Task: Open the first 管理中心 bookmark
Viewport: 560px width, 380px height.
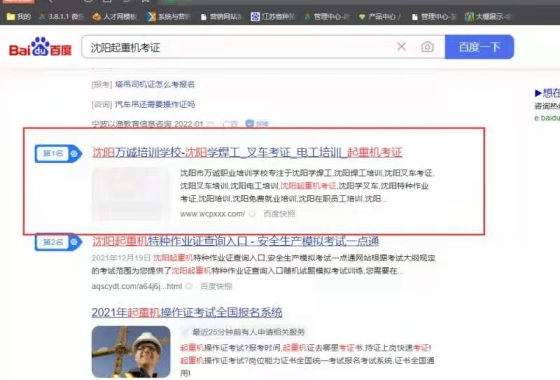Action: pos(327,16)
